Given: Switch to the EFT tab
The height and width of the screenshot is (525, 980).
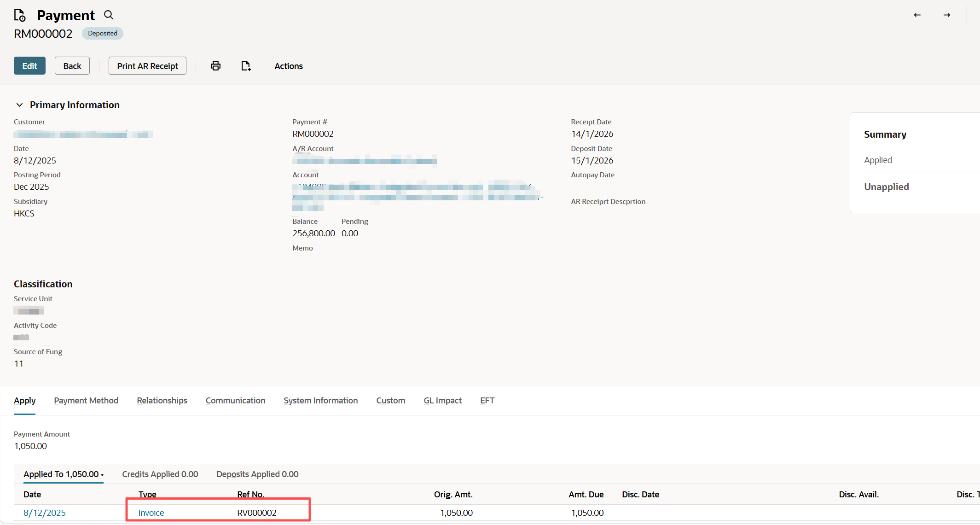Looking at the screenshot, I should point(487,401).
